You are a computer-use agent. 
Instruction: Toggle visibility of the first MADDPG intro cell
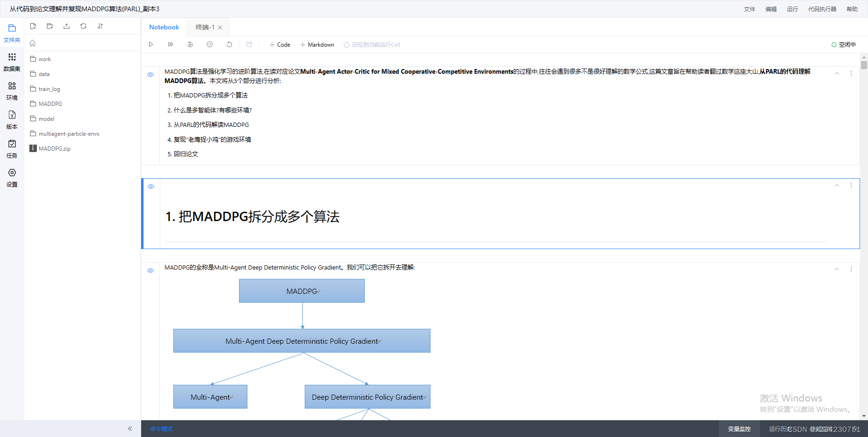pos(150,75)
